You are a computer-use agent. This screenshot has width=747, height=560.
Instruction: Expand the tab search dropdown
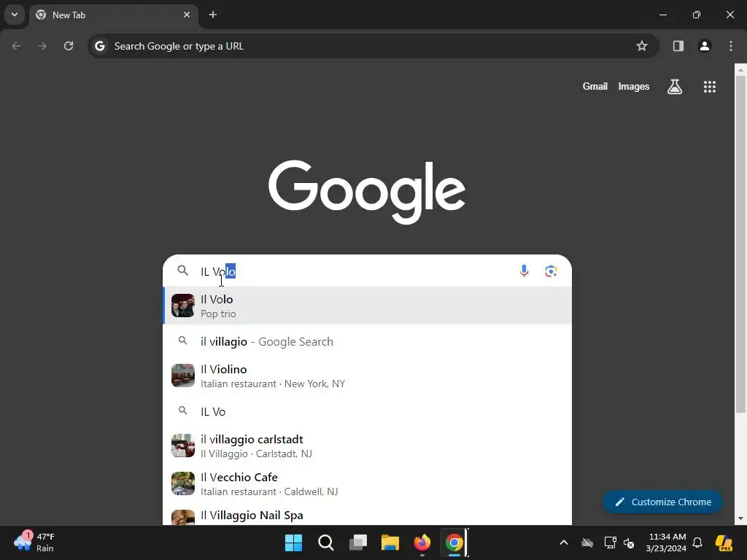15,15
